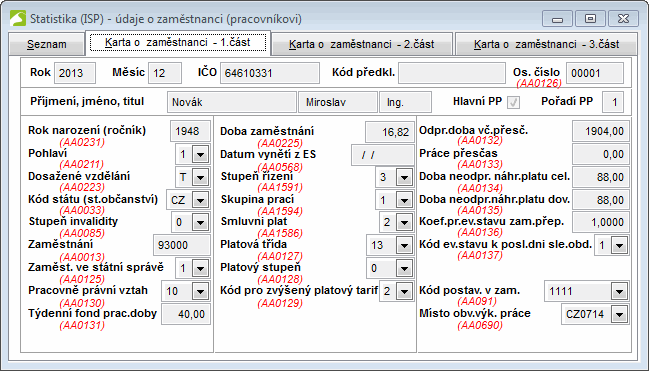Viewport: 649px width, 371px height.
Task: Switch to the Seznam tab
Action: pos(47,44)
